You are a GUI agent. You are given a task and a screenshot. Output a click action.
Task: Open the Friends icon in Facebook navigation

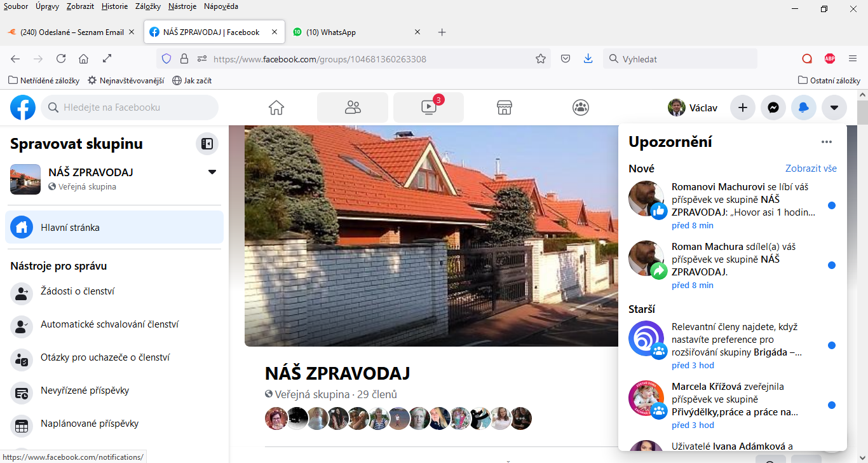[353, 107]
